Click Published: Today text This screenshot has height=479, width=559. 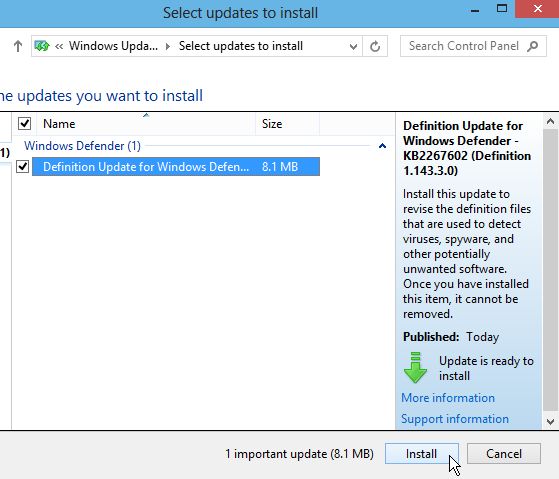451,337
